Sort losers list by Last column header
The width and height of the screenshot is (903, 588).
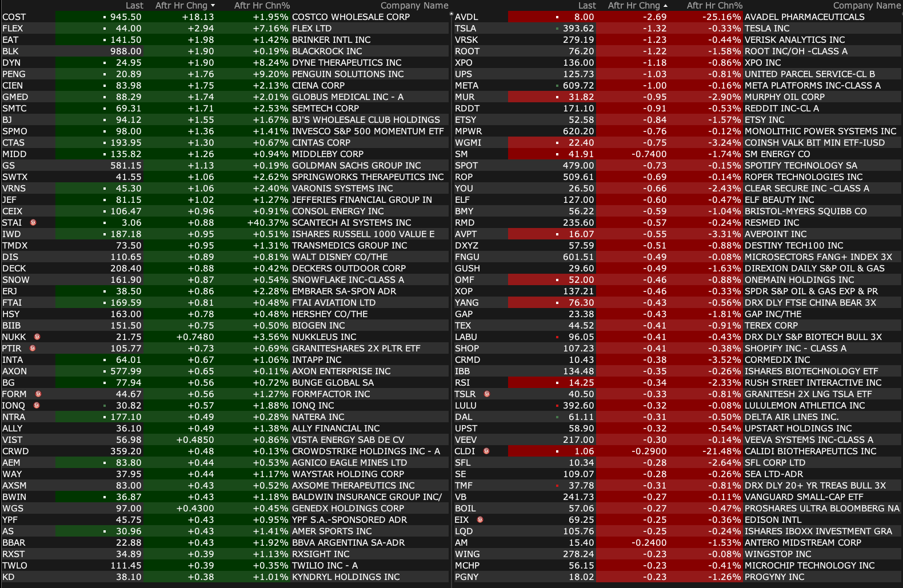click(x=586, y=6)
